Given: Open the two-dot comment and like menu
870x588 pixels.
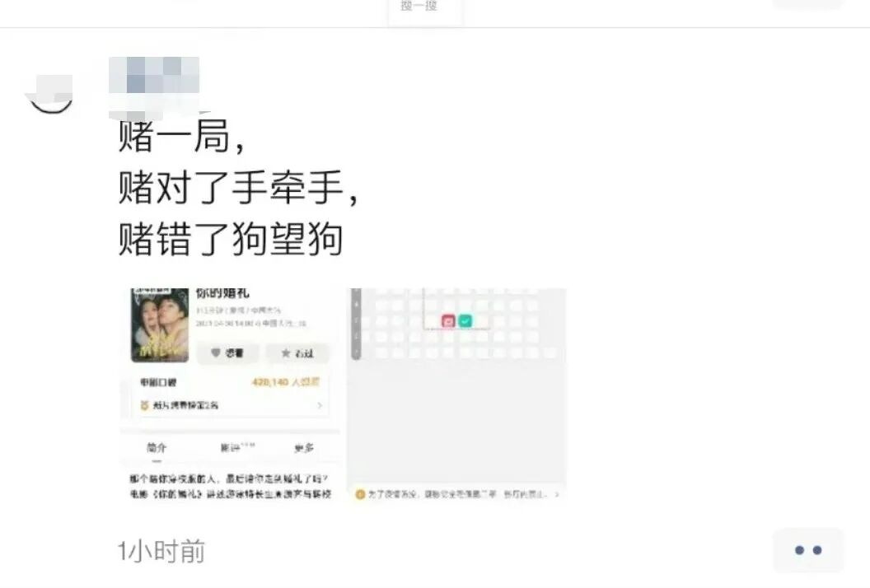Looking at the screenshot, I should [808, 550].
